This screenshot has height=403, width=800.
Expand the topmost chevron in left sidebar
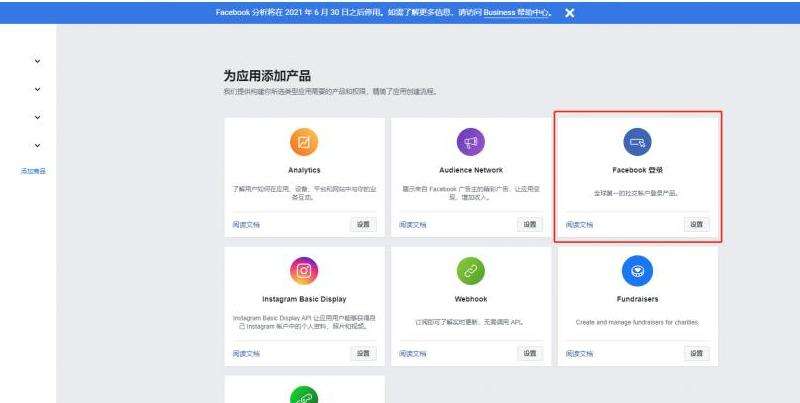pyautogui.click(x=38, y=61)
